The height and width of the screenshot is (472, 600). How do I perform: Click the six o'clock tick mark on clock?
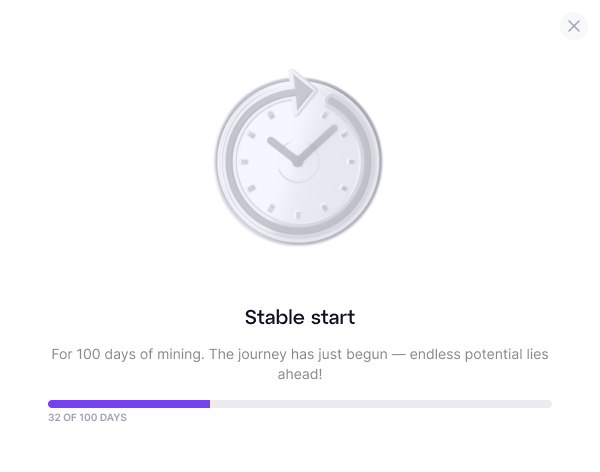pos(298,216)
